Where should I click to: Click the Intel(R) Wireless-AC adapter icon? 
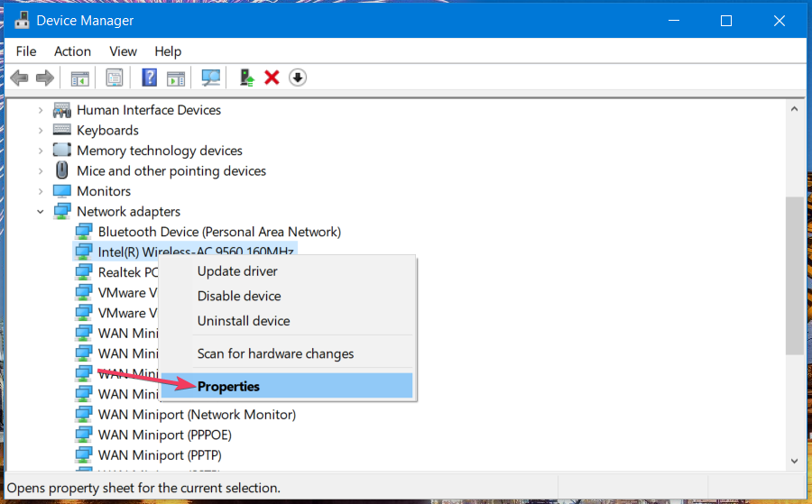[x=83, y=252]
